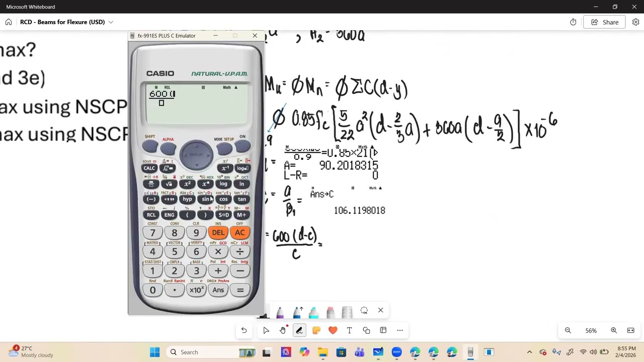Fit whiteboard to screen
Viewport: 644px width, 362px height.
[x=630, y=330]
